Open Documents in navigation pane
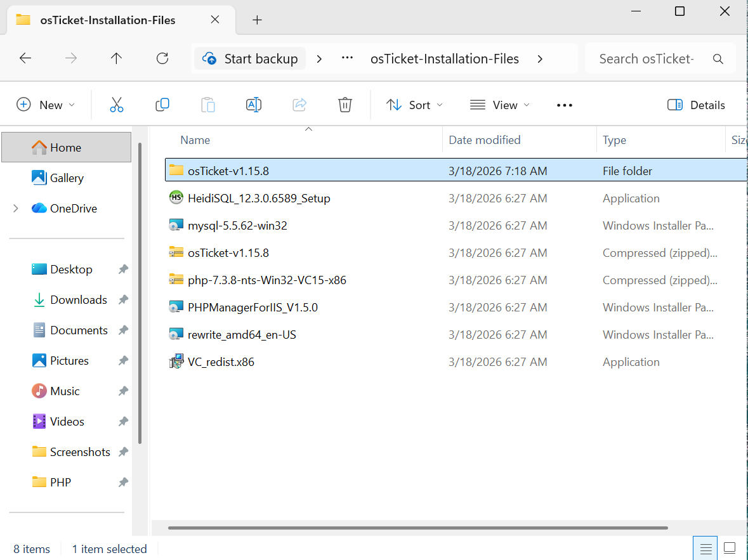The width and height of the screenshot is (748, 560). (79, 330)
